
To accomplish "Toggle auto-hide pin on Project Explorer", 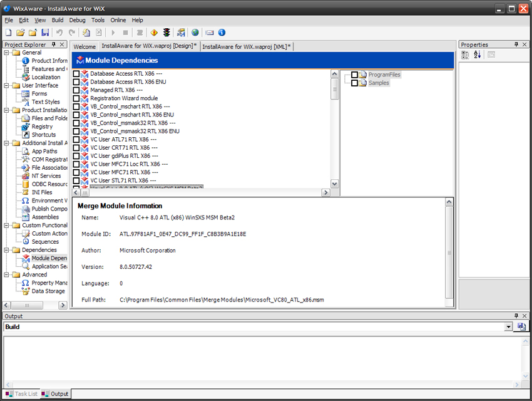I will tap(54, 44).
